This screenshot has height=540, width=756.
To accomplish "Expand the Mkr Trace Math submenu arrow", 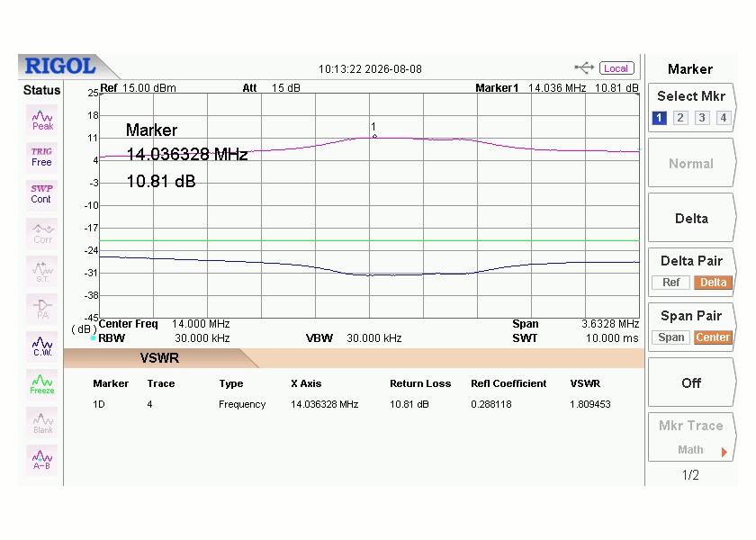I will [x=724, y=452].
